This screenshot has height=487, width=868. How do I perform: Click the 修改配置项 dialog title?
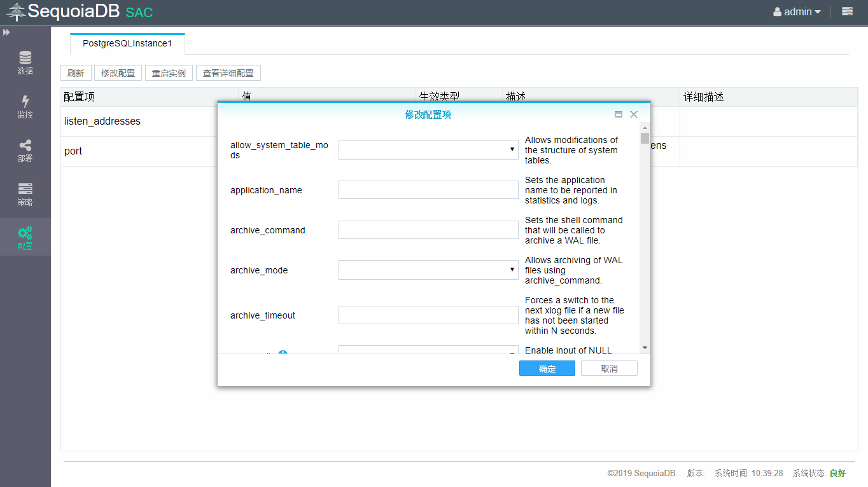point(428,114)
